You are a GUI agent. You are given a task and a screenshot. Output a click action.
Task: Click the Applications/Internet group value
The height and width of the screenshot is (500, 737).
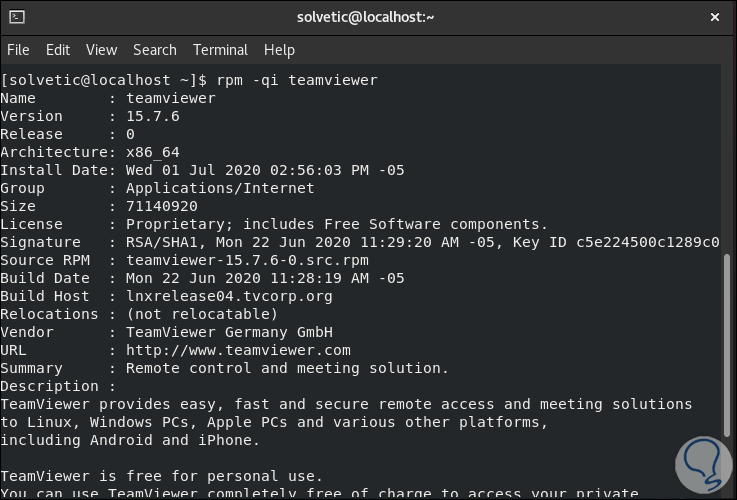220,188
